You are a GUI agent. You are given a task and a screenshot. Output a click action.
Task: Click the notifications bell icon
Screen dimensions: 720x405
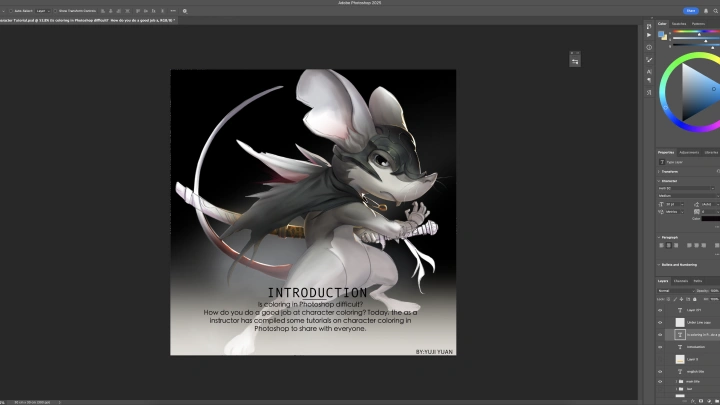click(x=706, y=11)
